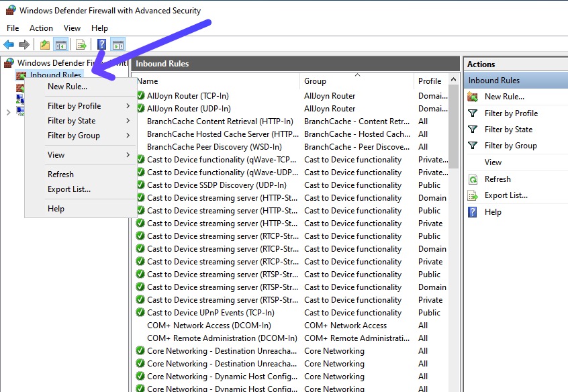The width and height of the screenshot is (568, 392).
Task: Select Filter by State in Actions pane
Action: [508, 130]
